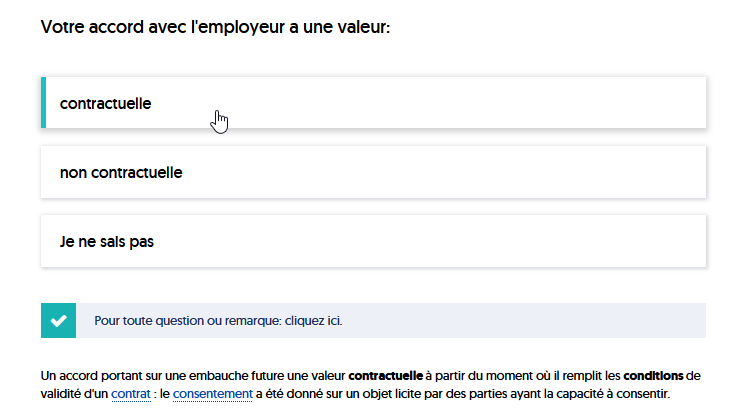The height and width of the screenshot is (417, 733).
Task: Click the "cliquez ici" text in feedback bar
Action: click(x=313, y=321)
